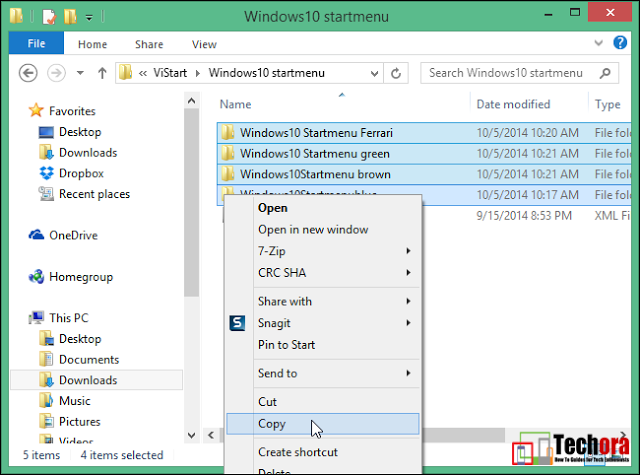Screen dimensions: 640x475
Task: Click the Windows10 Startmenu Ferrari name
Action: (x=316, y=133)
